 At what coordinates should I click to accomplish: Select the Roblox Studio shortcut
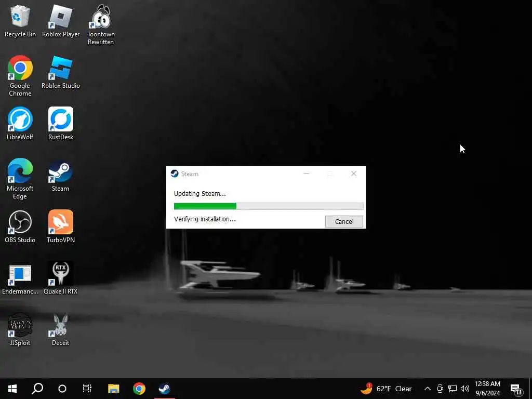pos(61,73)
